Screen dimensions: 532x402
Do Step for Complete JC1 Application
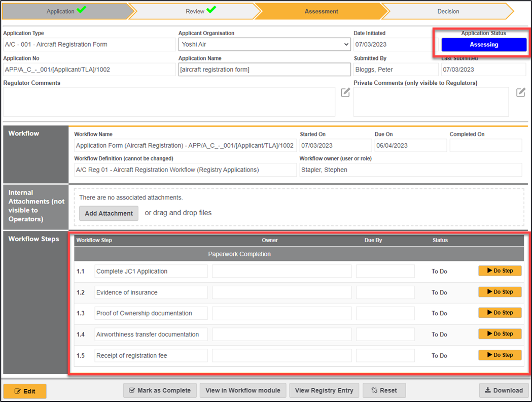pyautogui.click(x=500, y=271)
